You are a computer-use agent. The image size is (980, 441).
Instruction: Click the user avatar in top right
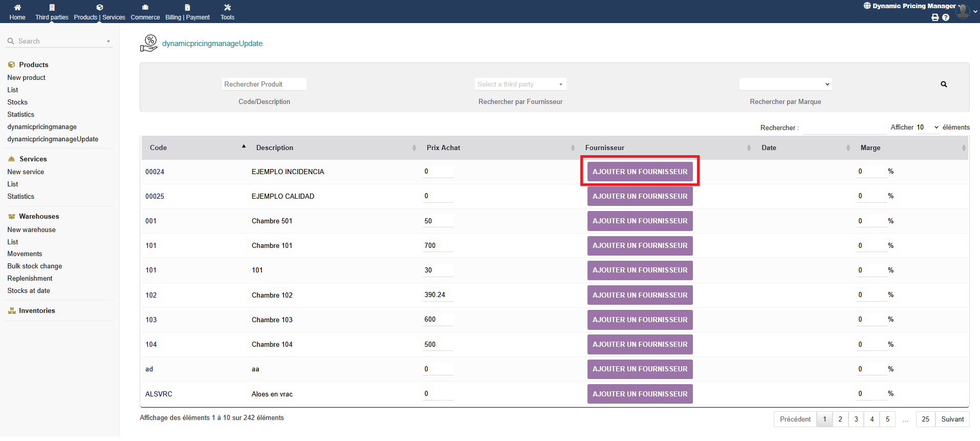click(x=963, y=11)
